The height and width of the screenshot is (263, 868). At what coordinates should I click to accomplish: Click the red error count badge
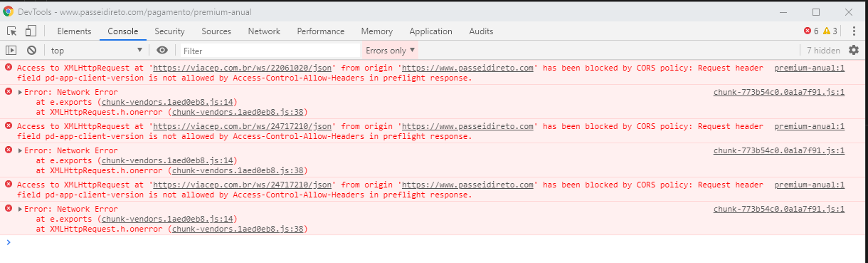coord(811,31)
